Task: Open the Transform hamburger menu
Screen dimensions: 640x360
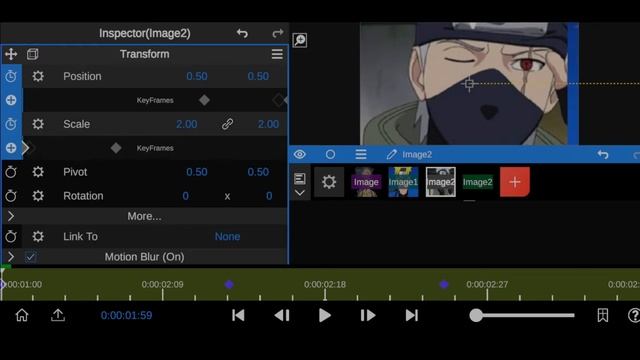Action: (277, 54)
